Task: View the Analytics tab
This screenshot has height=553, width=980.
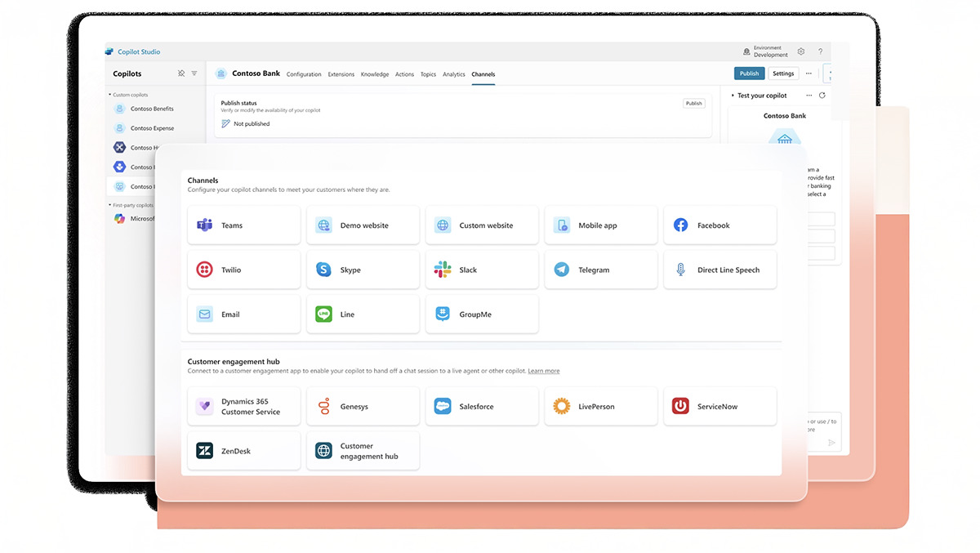Action: pos(454,74)
